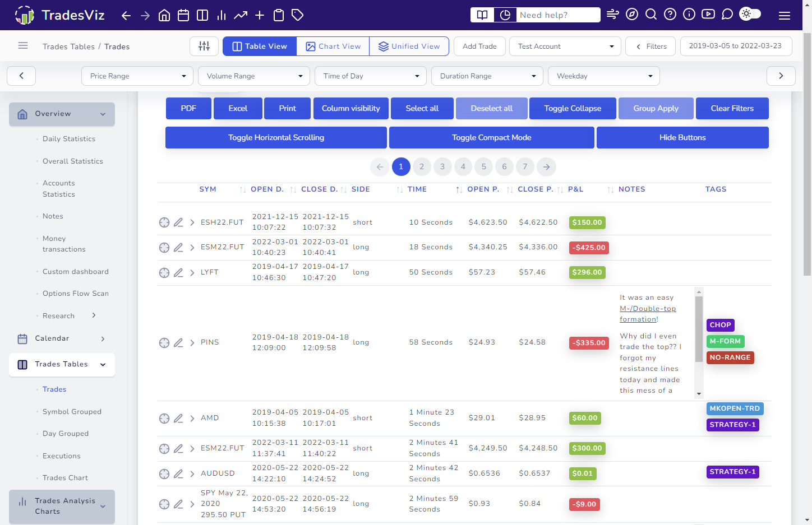Image resolution: width=812 pixels, height=525 pixels.
Task: Open Executions in the sidebar
Action: pos(62,456)
